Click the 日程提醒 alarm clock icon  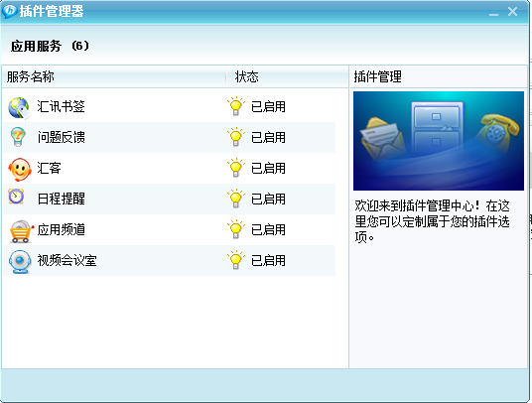point(16,197)
